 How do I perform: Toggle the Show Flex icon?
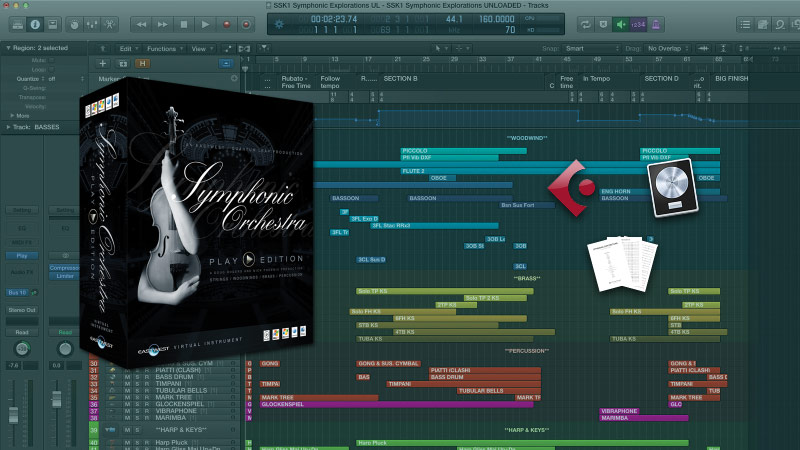244,48
